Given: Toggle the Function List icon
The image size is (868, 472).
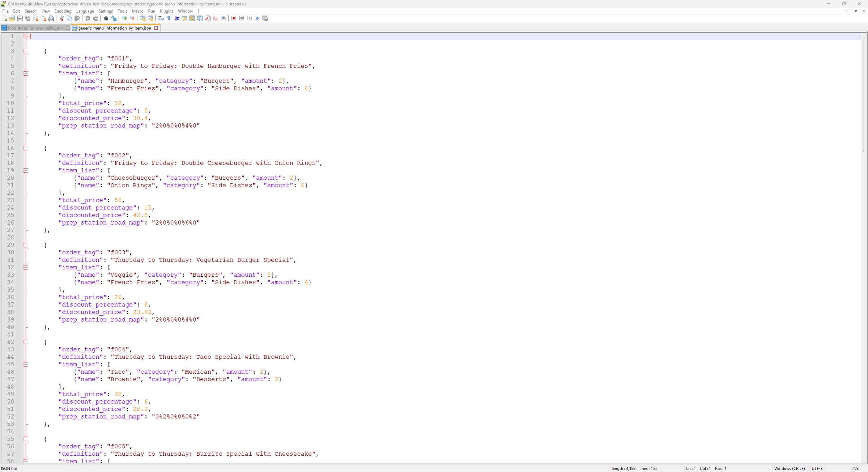Looking at the screenshot, I should (208, 18).
